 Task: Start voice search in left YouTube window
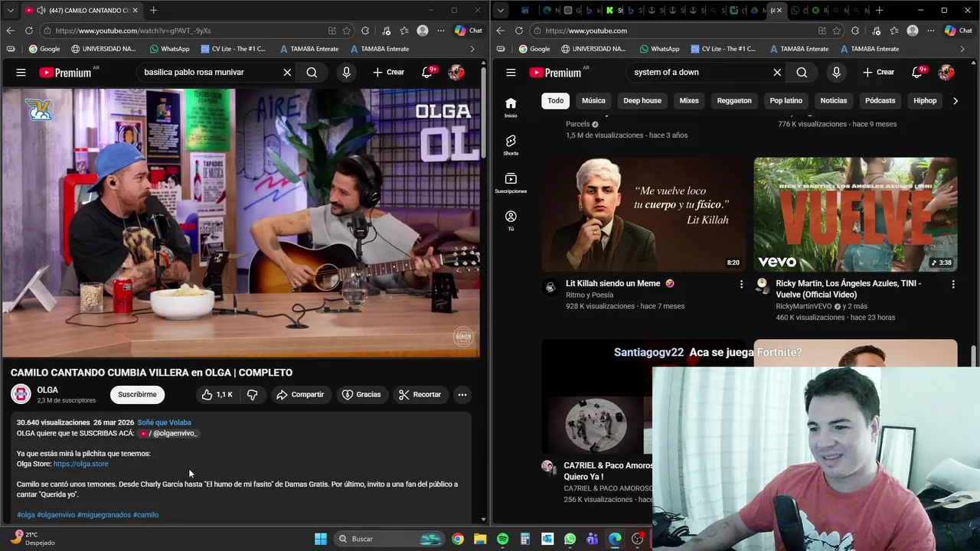(346, 72)
